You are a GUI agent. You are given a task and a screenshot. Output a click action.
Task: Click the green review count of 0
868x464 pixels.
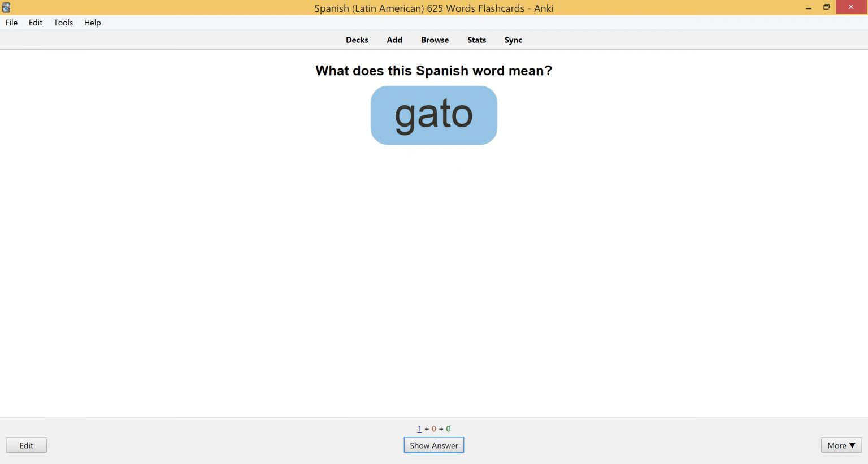[447, 428]
